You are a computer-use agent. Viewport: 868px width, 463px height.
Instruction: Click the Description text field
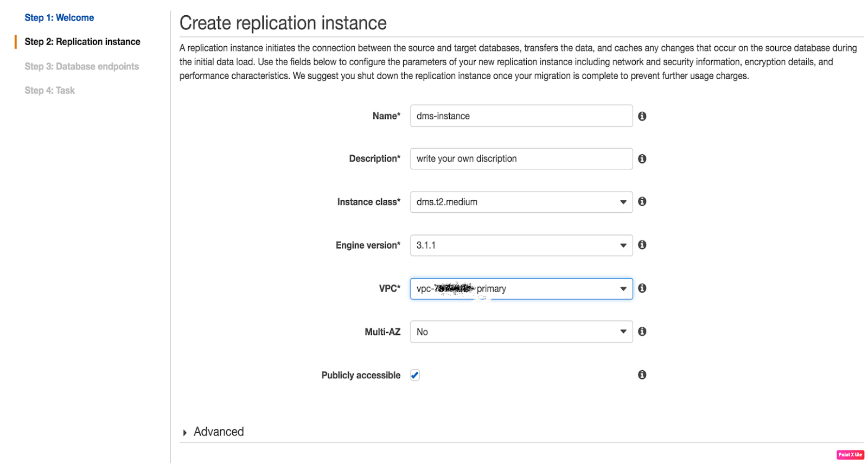[521, 158]
